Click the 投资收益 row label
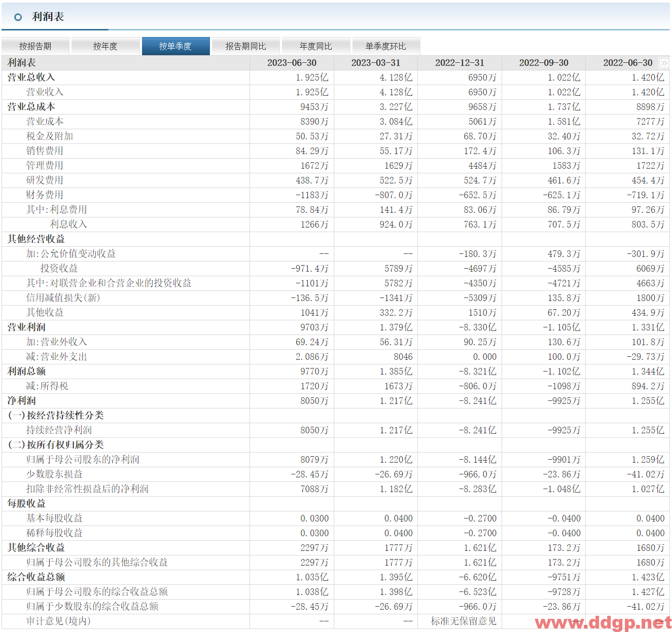 point(59,269)
